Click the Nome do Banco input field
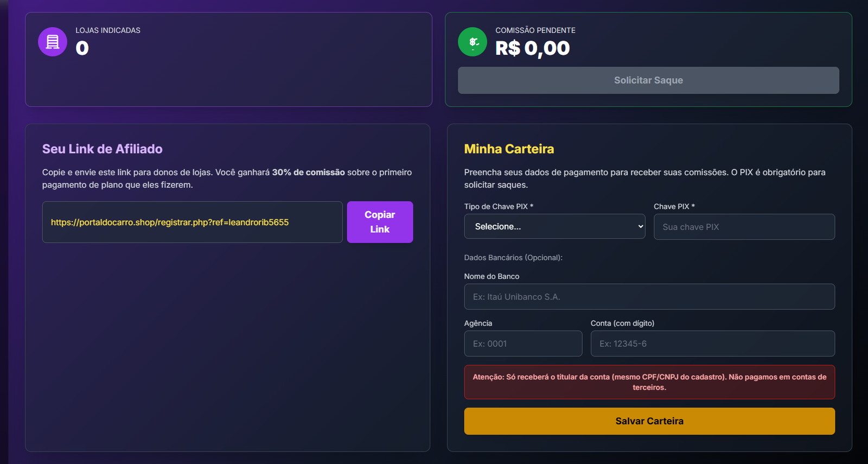The image size is (868, 464). pyautogui.click(x=649, y=297)
